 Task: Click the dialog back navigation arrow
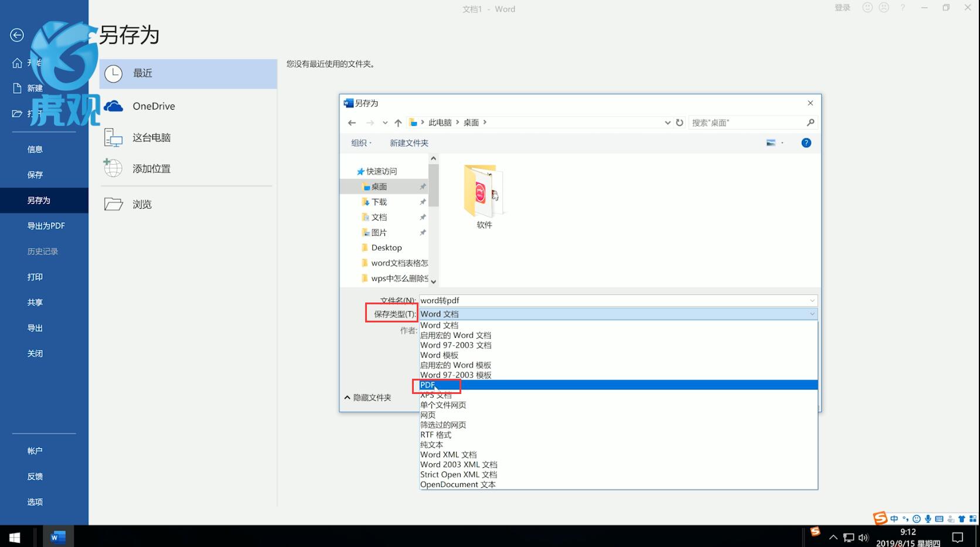(352, 123)
